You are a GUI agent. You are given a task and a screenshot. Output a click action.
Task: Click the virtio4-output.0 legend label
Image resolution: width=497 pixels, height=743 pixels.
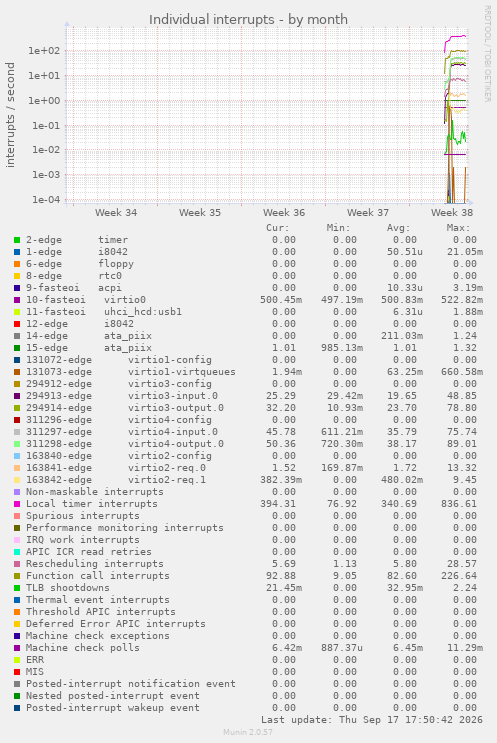(x=175, y=444)
